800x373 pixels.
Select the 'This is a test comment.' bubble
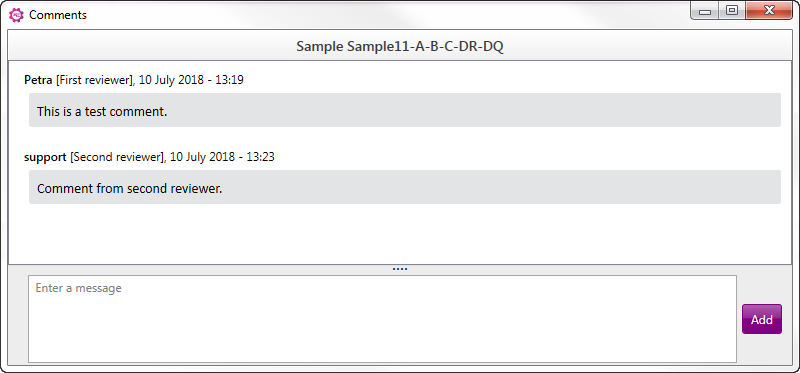pyautogui.click(x=405, y=110)
